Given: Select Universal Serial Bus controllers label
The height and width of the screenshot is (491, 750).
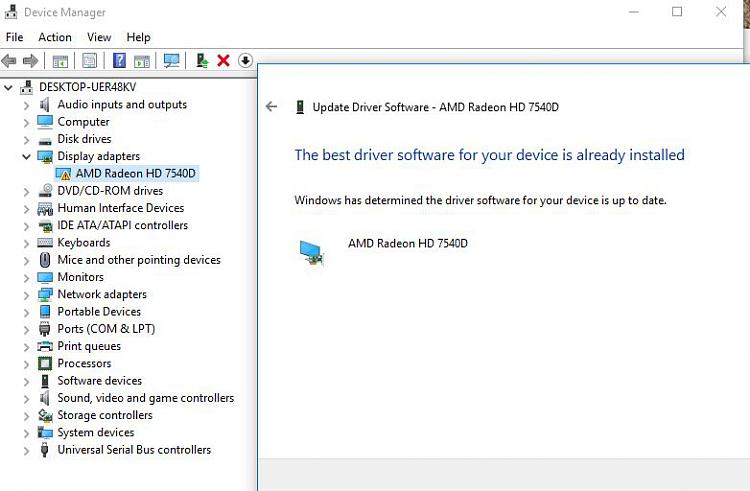Looking at the screenshot, I should (x=134, y=449).
